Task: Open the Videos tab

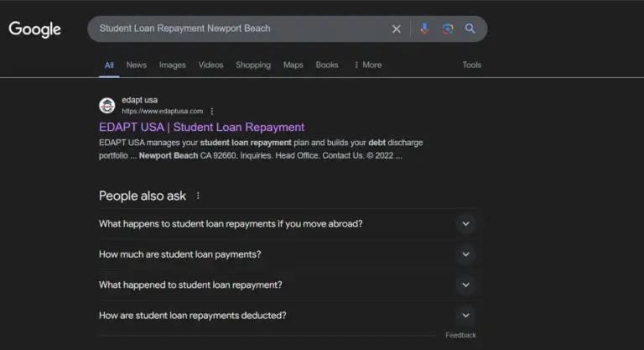Action: coord(210,65)
